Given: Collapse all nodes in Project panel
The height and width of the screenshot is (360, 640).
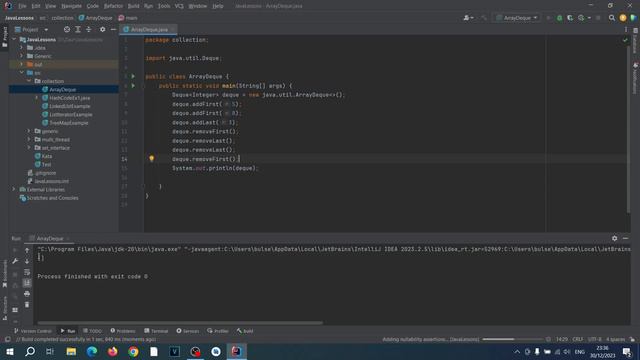Looking at the screenshot, I should pos(89,29).
